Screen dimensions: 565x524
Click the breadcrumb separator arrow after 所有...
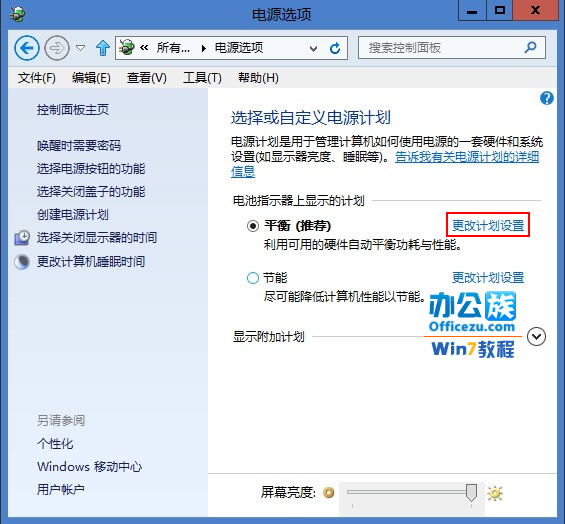point(204,48)
